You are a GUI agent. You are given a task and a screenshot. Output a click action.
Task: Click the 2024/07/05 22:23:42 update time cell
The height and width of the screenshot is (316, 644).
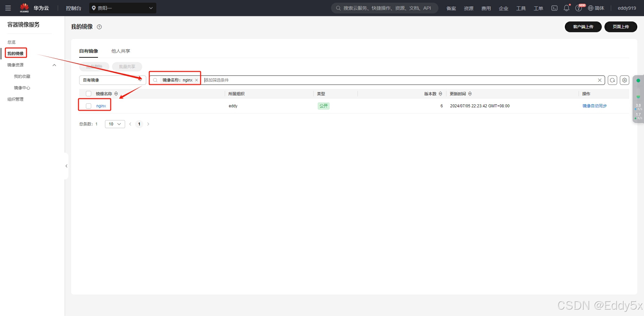coord(480,106)
